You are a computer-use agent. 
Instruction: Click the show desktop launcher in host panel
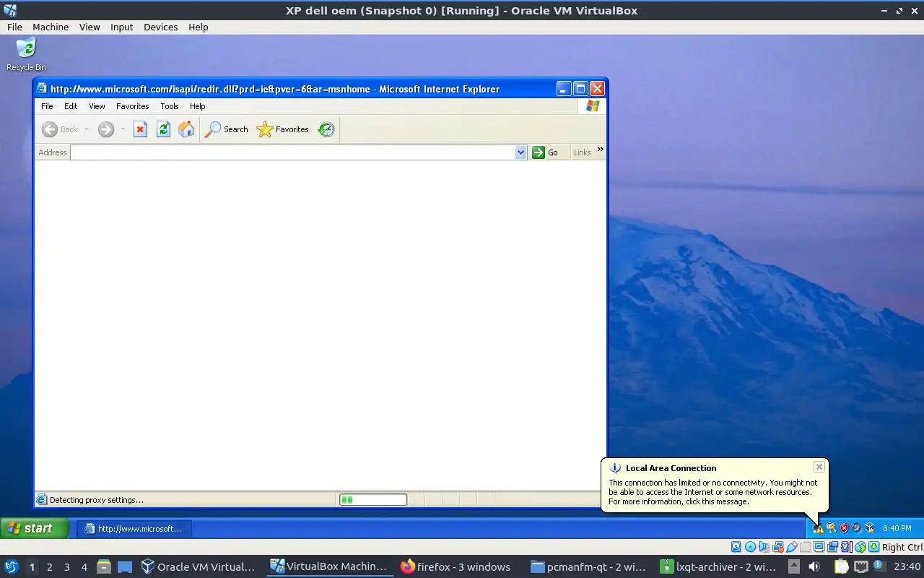click(125, 566)
